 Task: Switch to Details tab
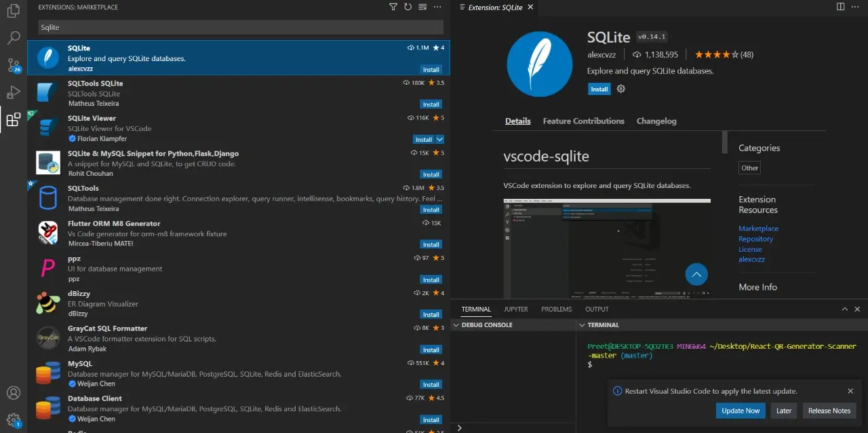point(518,121)
